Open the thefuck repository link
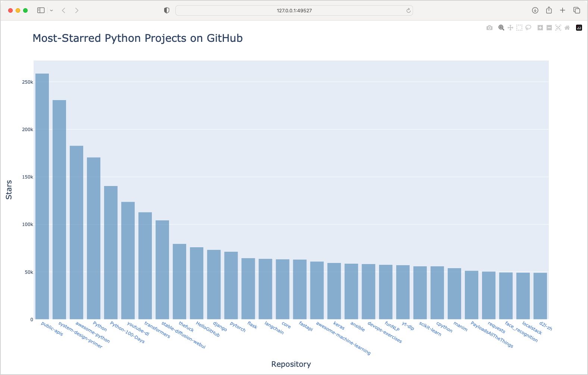Image resolution: width=588 pixels, height=375 pixels. click(186, 327)
